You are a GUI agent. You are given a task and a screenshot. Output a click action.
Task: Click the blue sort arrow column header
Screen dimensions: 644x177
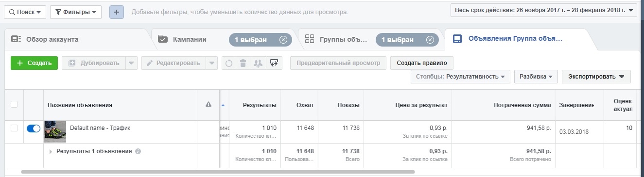coord(224,105)
